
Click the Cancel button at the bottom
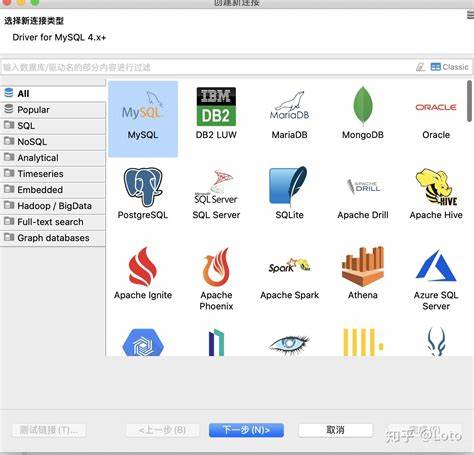tap(335, 430)
